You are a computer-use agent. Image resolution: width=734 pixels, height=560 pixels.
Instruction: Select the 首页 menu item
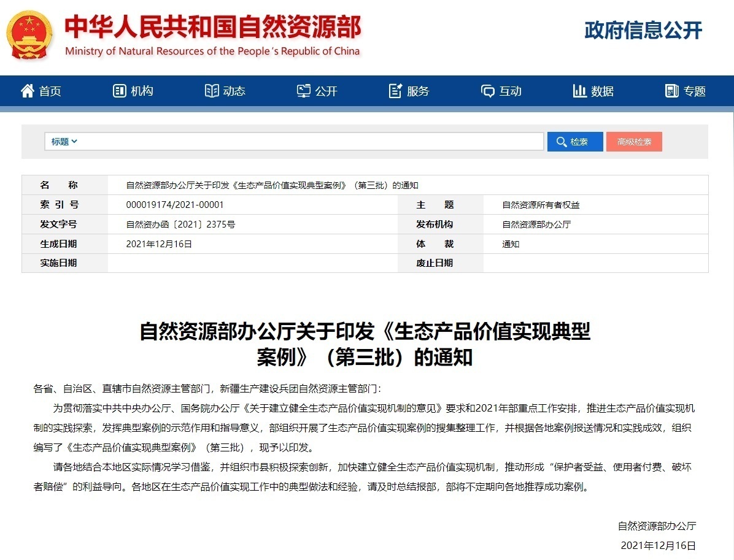click(40, 91)
